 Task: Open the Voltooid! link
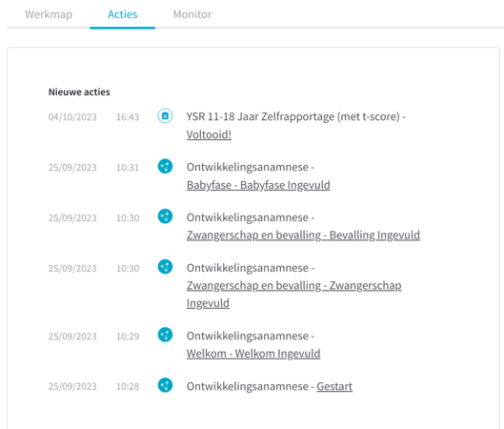click(209, 134)
